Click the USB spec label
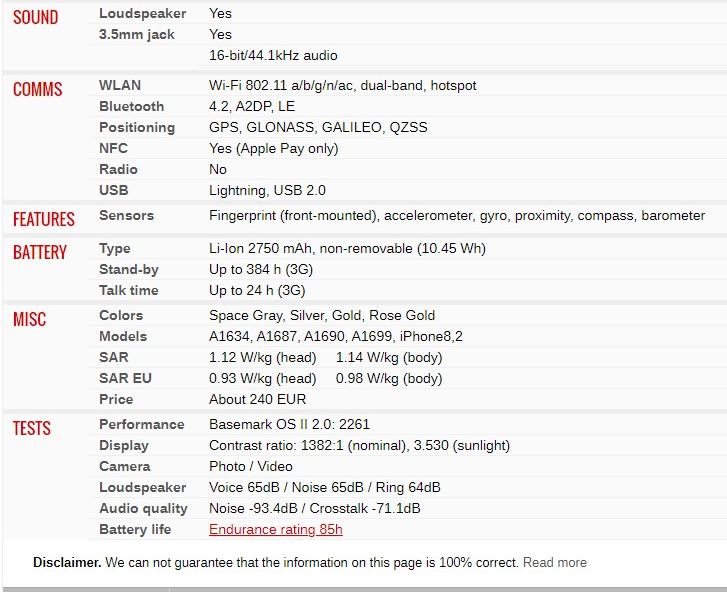Screen dimensions: 727x592 pos(114,190)
